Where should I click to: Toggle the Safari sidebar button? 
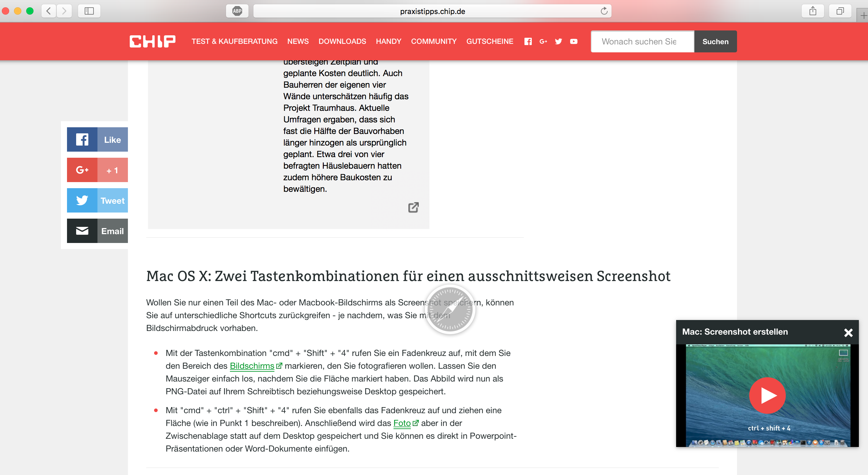click(x=89, y=11)
